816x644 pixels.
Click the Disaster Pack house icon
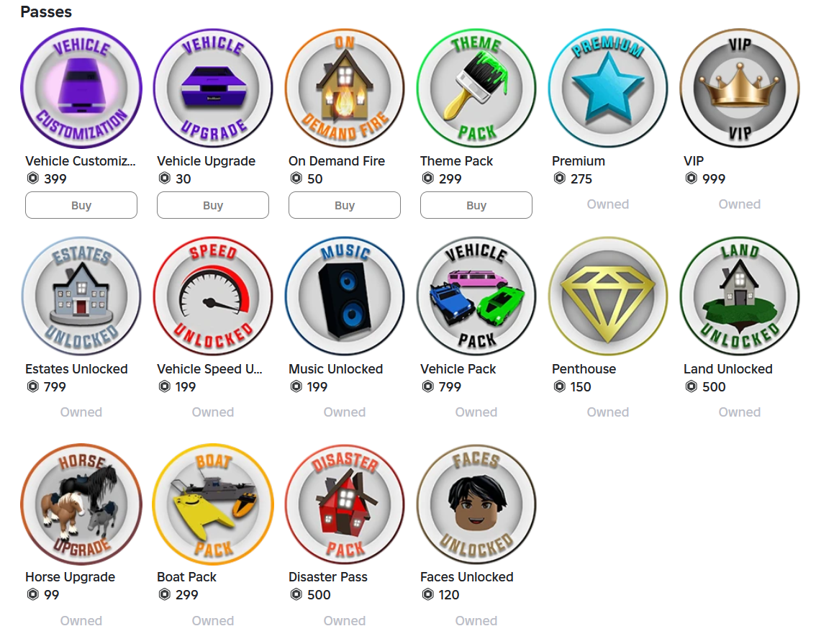345,504
